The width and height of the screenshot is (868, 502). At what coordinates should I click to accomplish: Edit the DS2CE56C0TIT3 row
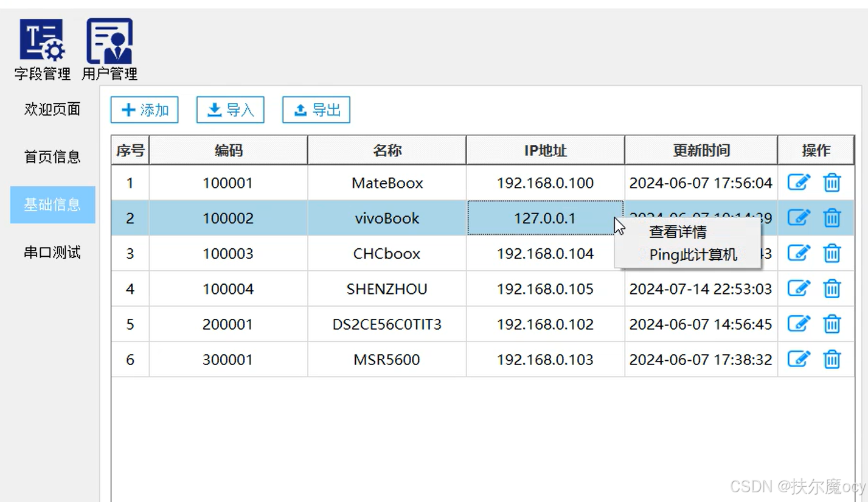tap(799, 324)
